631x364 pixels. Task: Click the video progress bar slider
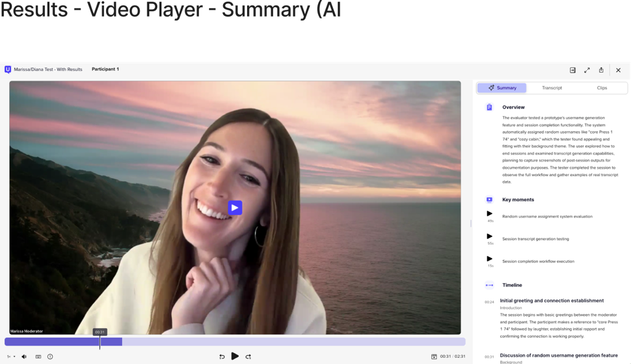100,342
